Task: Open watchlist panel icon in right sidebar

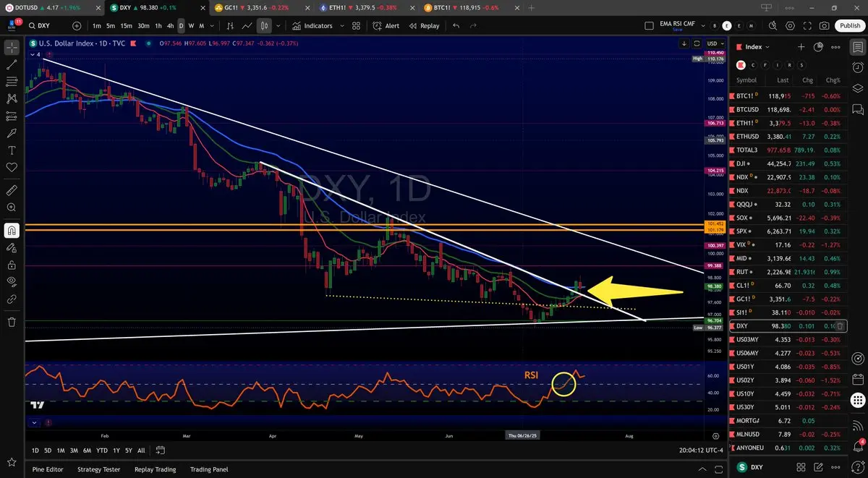Action: 857,48
